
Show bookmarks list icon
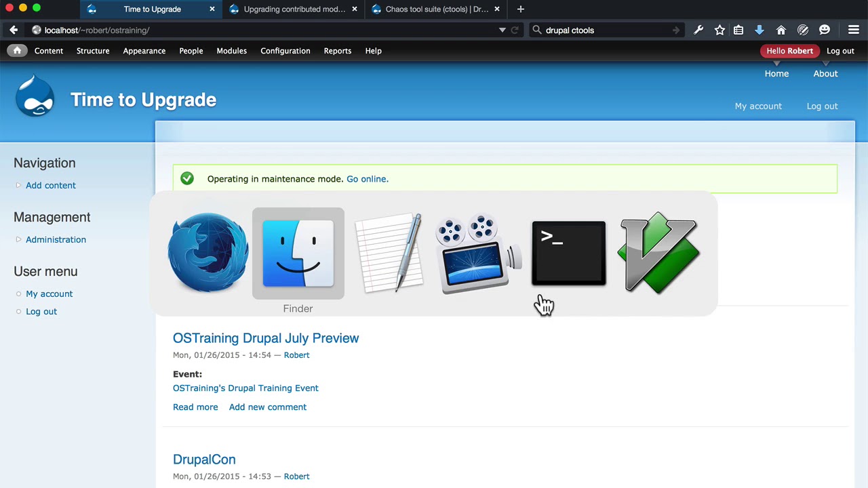point(738,30)
